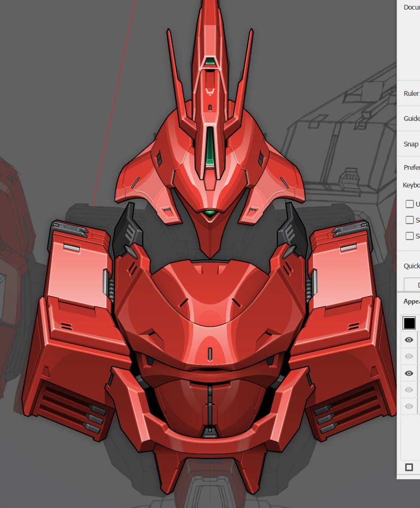420x508 pixels.
Task: Toggle the bottommost dimmed eye icon in Appearance
Action: tap(409, 406)
